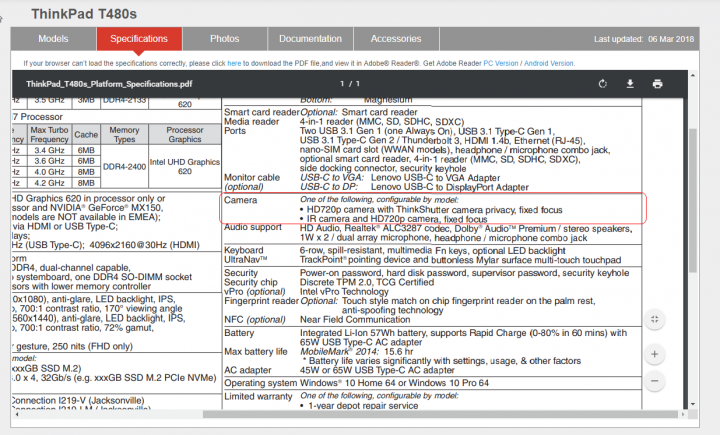Image resolution: width=720 pixels, height=435 pixels.
Task: Click the 'Camera' row label
Action: point(241,200)
